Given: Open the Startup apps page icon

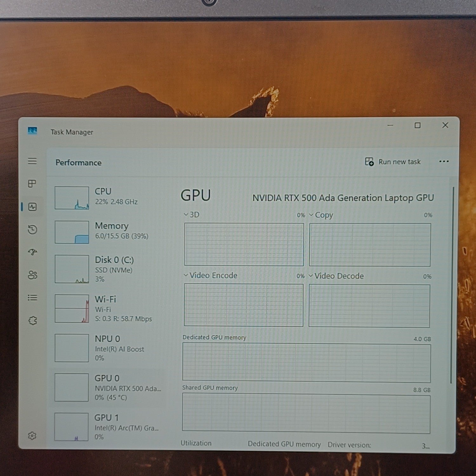Looking at the screenshot, I should point(32,252).
